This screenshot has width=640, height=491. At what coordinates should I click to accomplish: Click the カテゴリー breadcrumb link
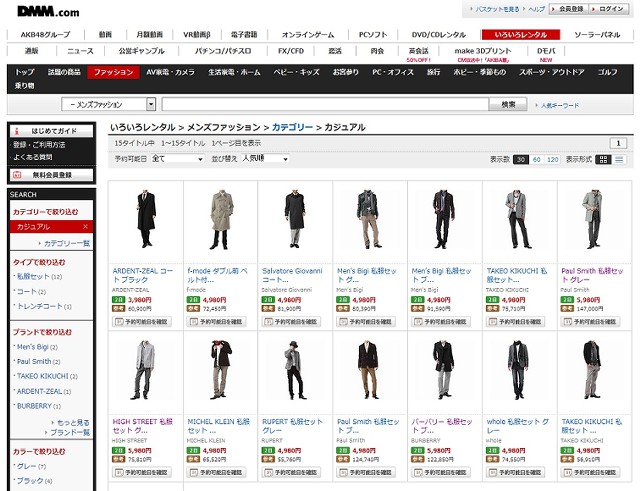pyautogui.click(x=292, y=127)
